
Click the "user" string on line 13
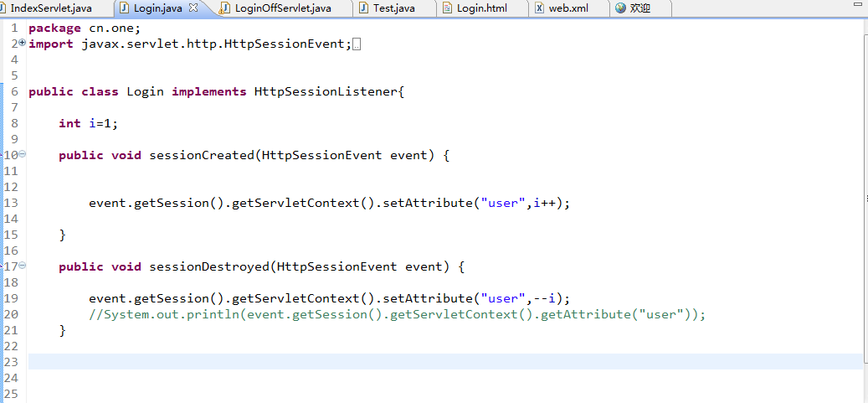503,203
